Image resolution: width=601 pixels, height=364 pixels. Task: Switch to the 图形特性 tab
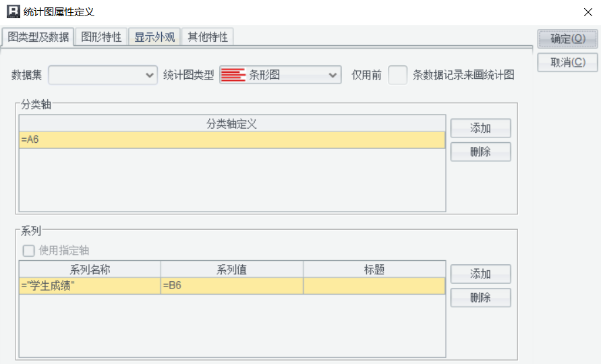tap(101, 37)
